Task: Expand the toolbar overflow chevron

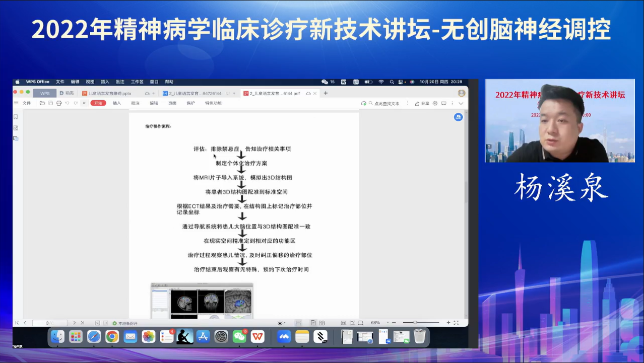Action: coord(85,103)
